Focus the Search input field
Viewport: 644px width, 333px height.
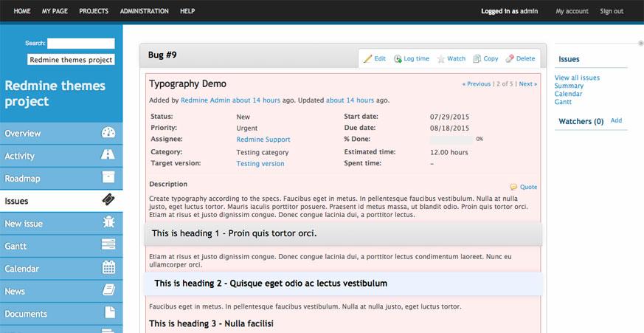(81, 43)
